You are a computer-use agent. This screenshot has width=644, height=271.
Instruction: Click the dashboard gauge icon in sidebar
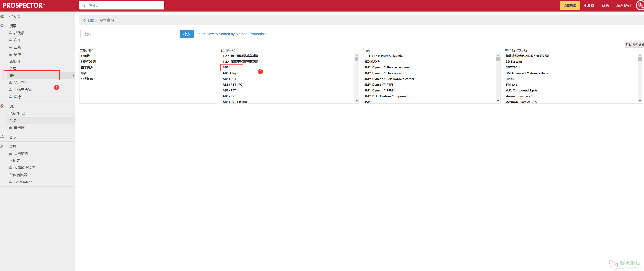tap(3, 16)
